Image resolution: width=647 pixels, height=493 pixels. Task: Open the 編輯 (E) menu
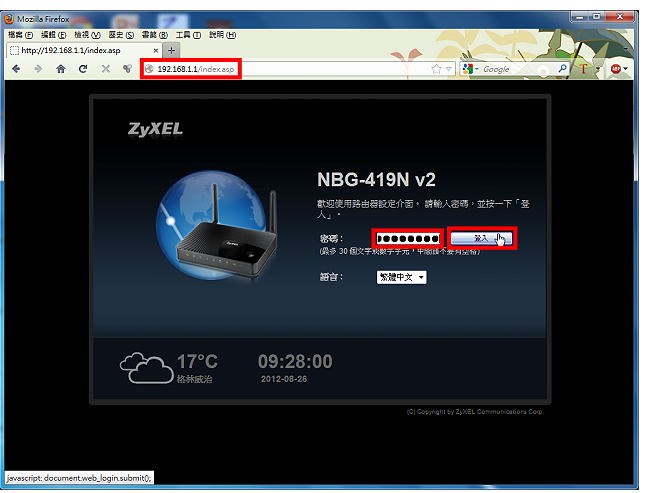click(x=54, y=35)
